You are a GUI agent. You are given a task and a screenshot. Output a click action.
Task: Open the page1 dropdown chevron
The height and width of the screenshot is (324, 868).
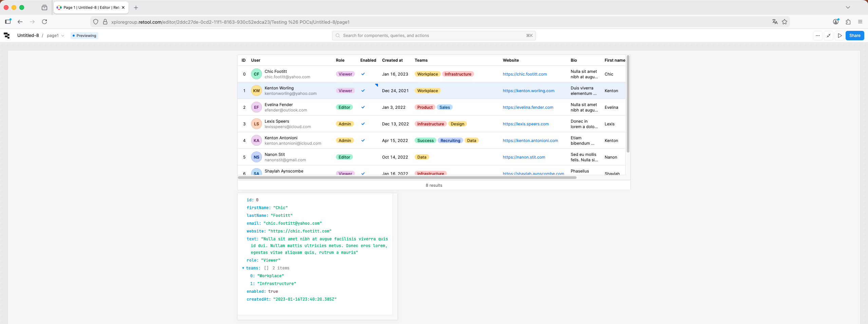[x=63, y=36]
